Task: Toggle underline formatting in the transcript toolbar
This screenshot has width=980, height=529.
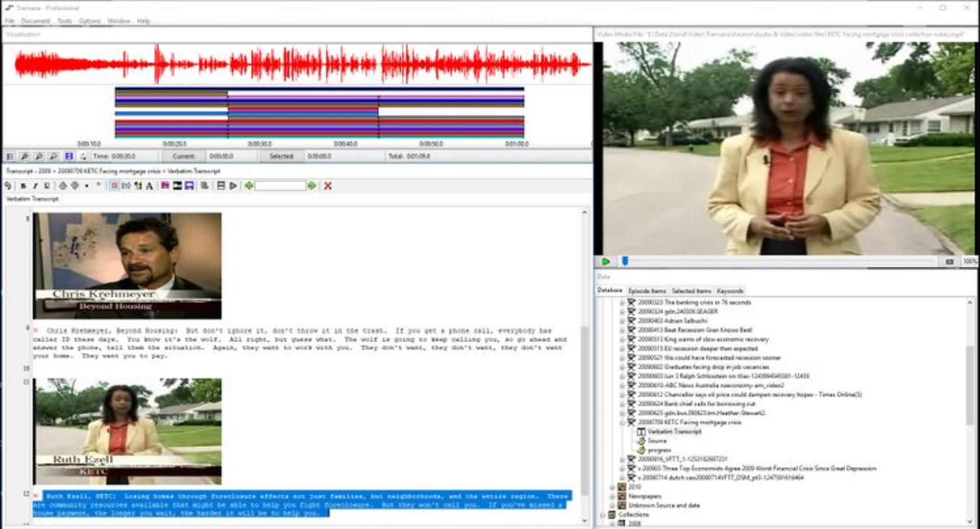Action: click(x=46, y=186)
